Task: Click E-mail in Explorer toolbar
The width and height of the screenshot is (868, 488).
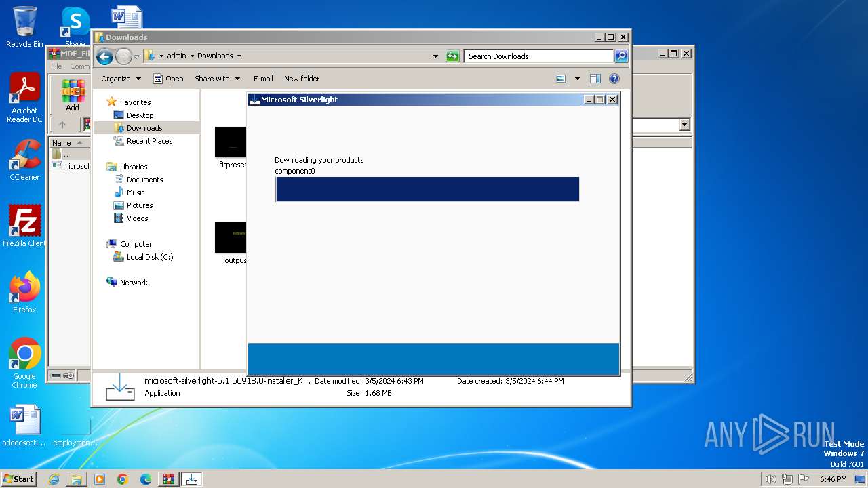Action: coord(263,79)
